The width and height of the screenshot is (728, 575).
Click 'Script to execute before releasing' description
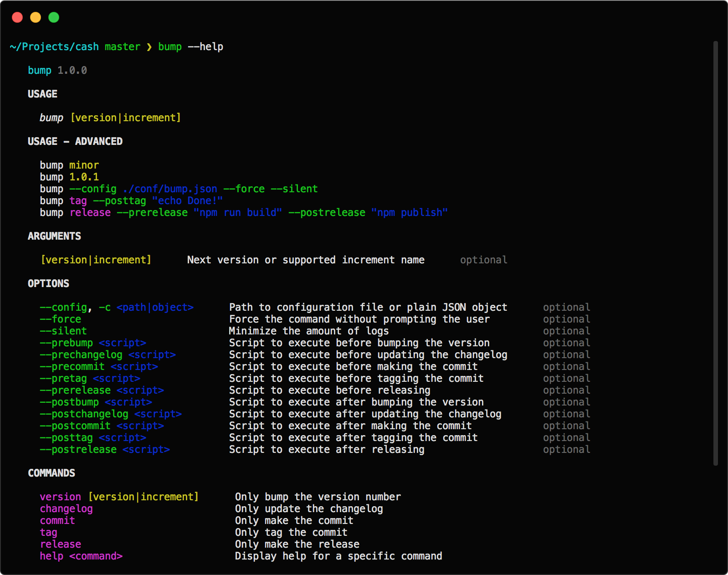point(329,390)
